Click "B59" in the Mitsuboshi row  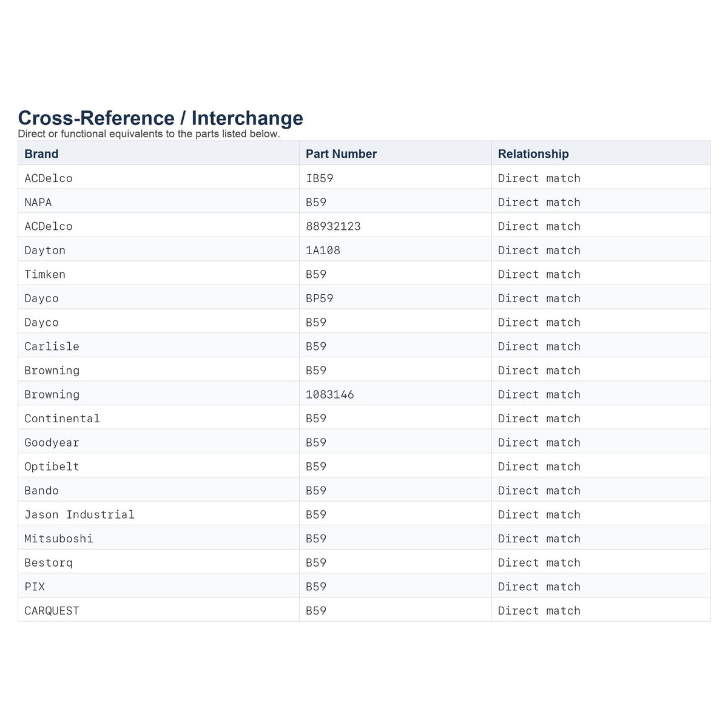[x=316, y=539]
